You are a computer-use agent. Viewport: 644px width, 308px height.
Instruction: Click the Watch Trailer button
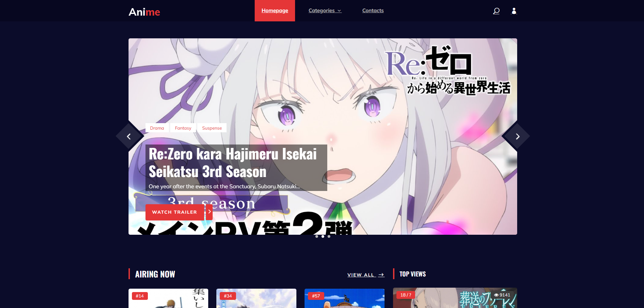tap(175, 212)
